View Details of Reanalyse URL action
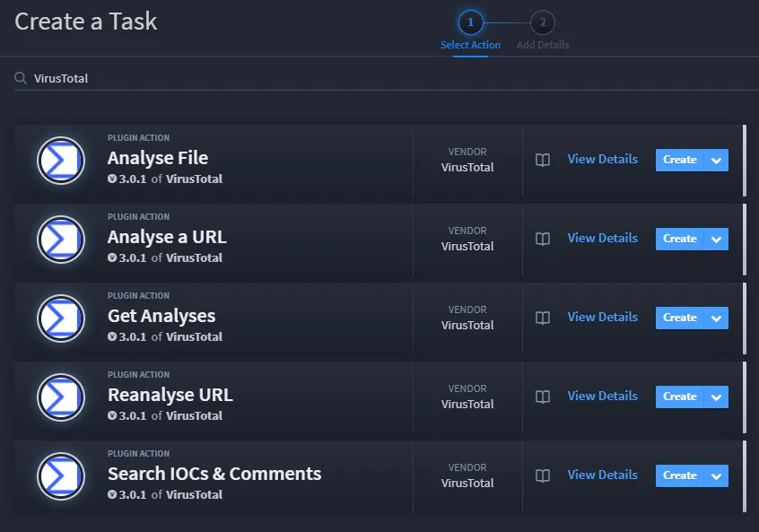The height and width of the screenshot is (532, 759). tap(603, 396)
